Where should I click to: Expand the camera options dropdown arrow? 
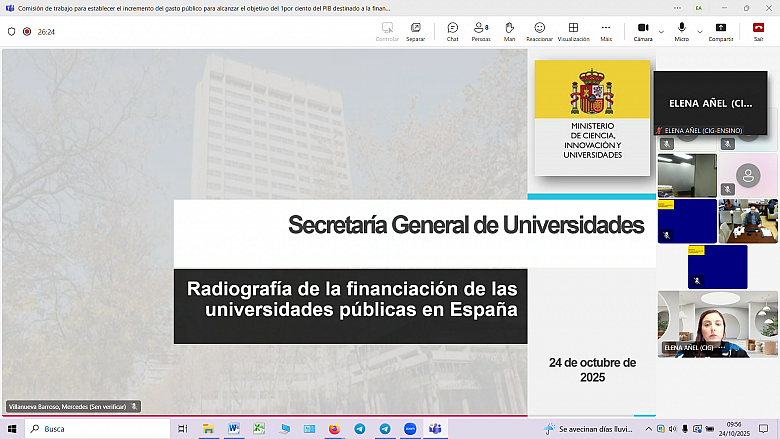tap(661, 31)
